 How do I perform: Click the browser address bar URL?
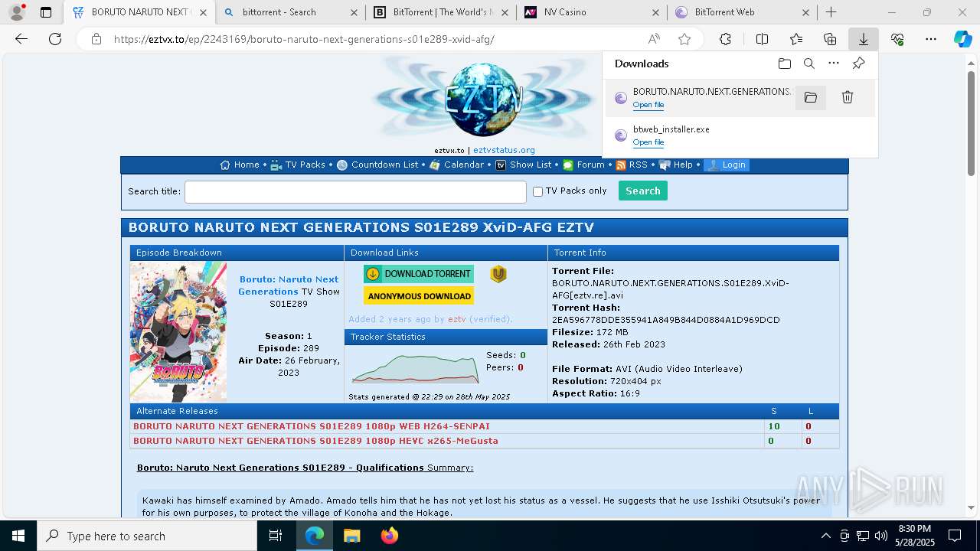[304, 39]
